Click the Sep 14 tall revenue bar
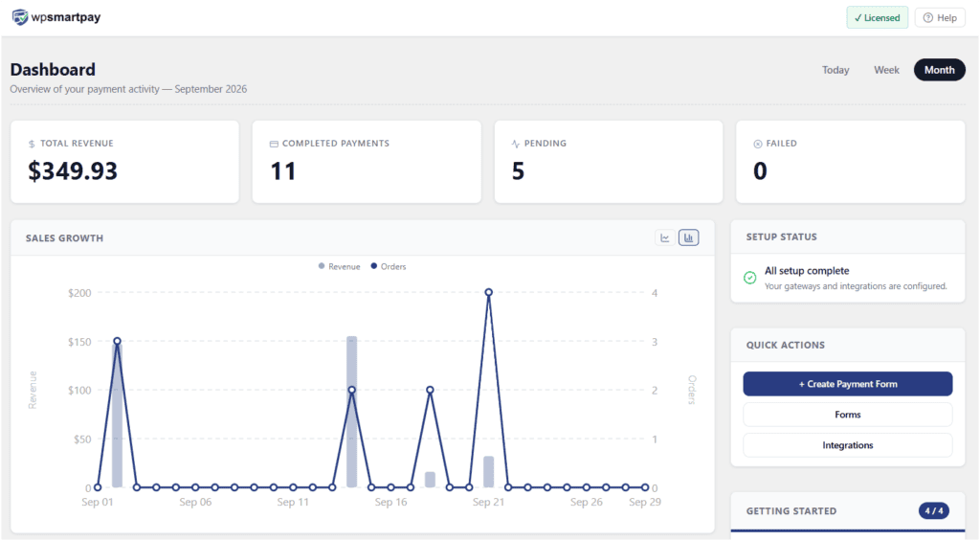This screenshot has width=980, height=541. (x=352, y=412)
